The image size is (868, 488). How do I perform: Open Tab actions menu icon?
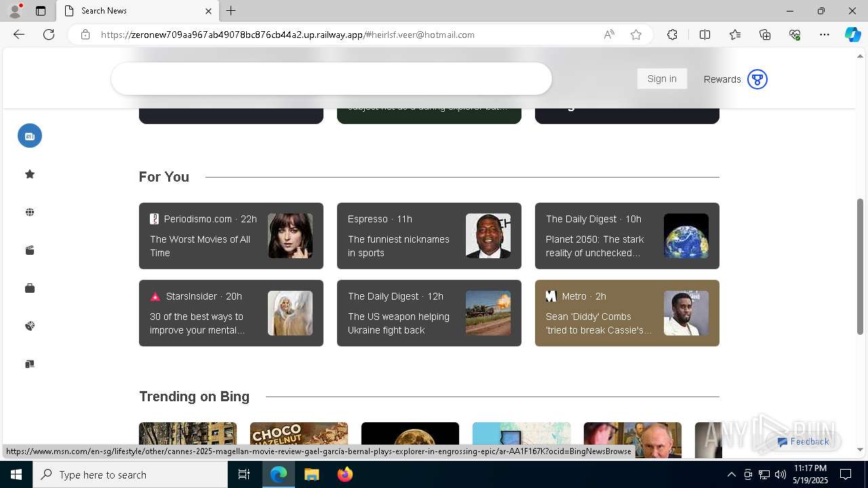click(41, 11)
